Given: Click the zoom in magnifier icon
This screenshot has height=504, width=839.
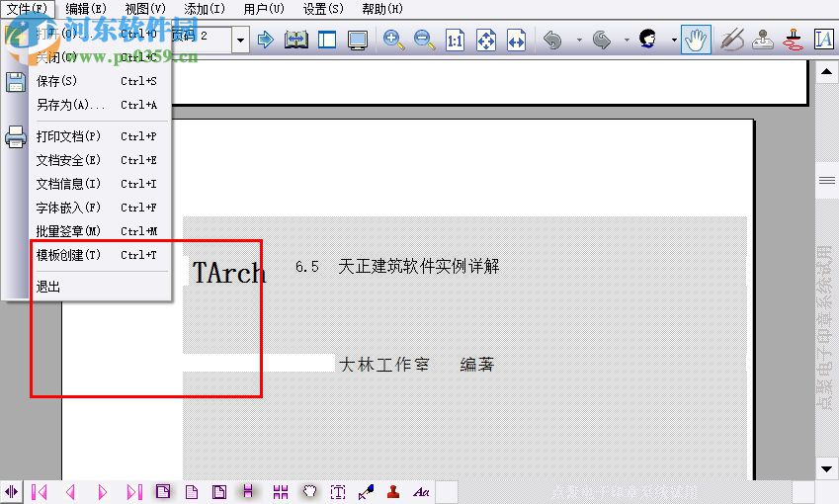Looking at the screenshot, I should (x=393, y=41).
